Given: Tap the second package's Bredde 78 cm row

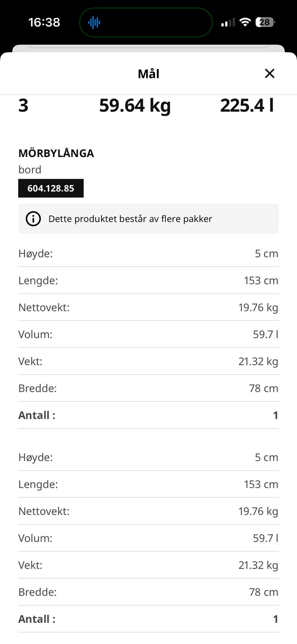Looking at the screenshot, I should tap(148, 592).
